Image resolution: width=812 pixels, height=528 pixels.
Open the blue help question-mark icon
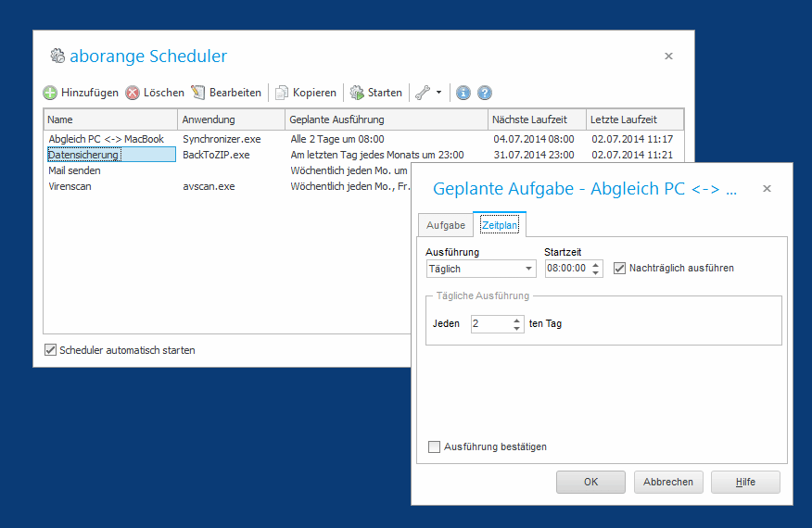[484, 93]
